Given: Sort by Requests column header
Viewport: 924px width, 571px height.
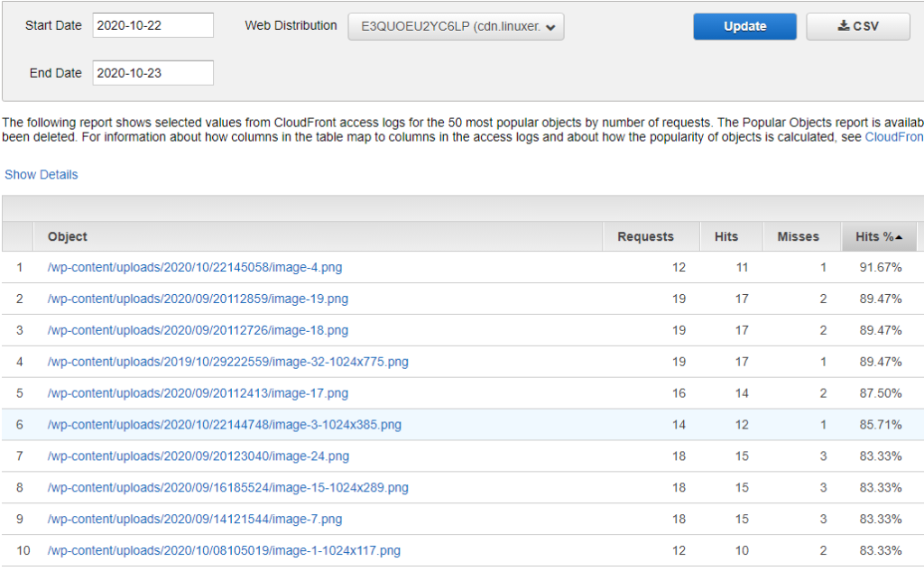Looking at the screenshot, I should [645, 237].
